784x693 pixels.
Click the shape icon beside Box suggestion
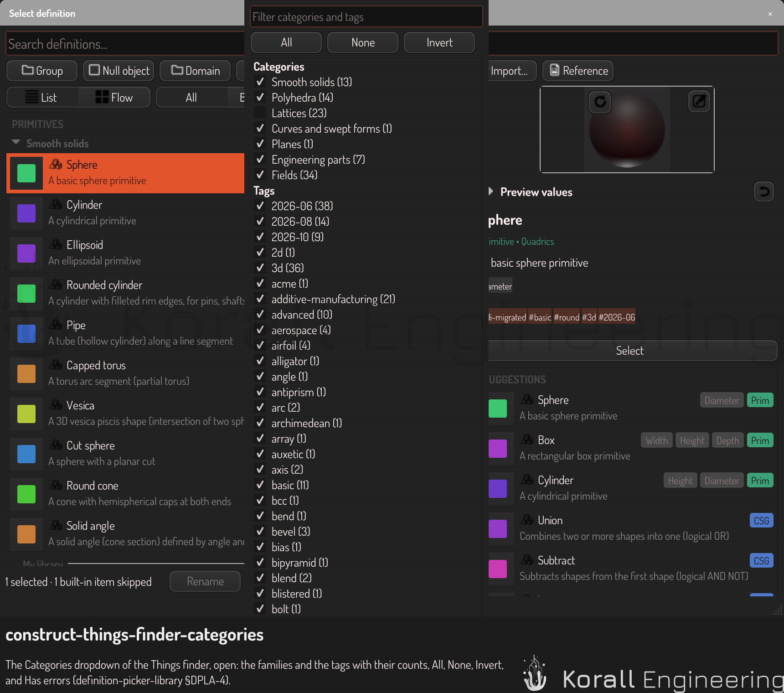pos(527,440)
